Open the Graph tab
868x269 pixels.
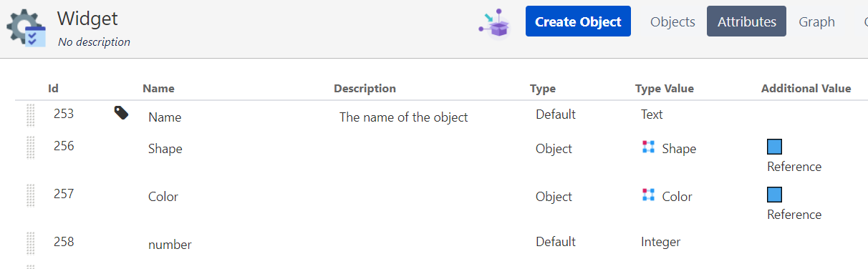pos(817,21)
